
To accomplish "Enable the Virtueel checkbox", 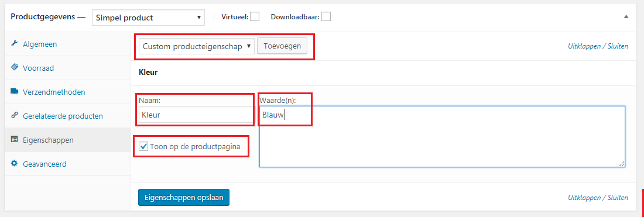I will [x=255, y=16].
